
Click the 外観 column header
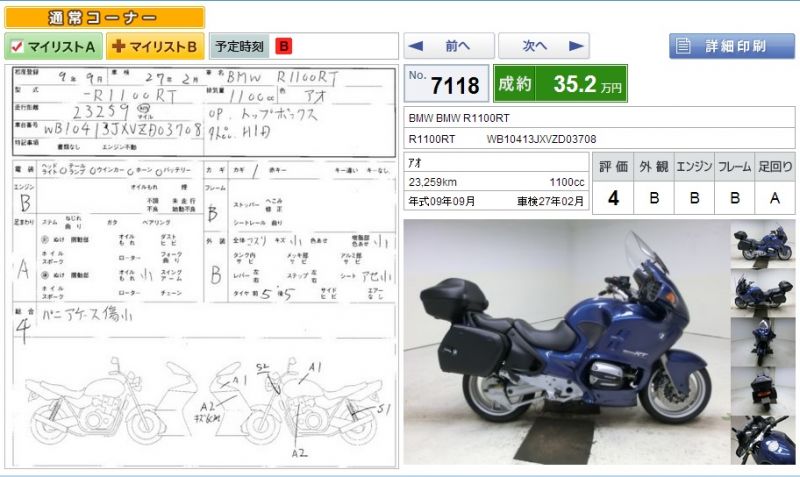[654, 167]
